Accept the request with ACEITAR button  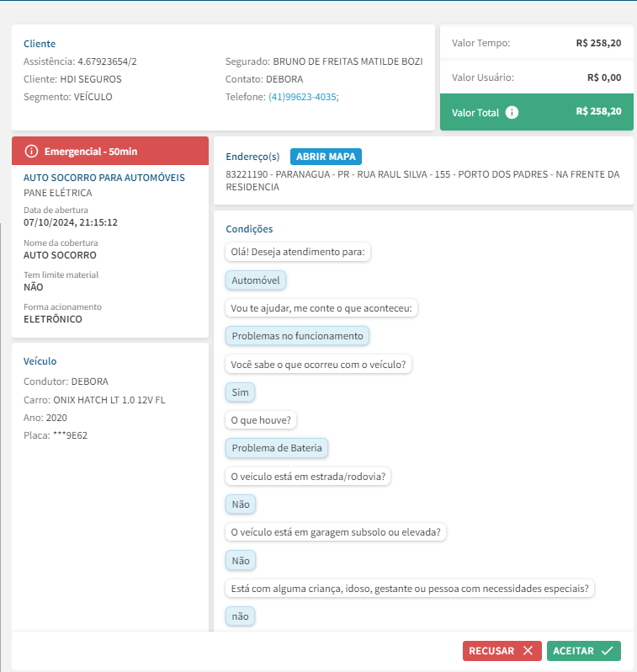583,651
